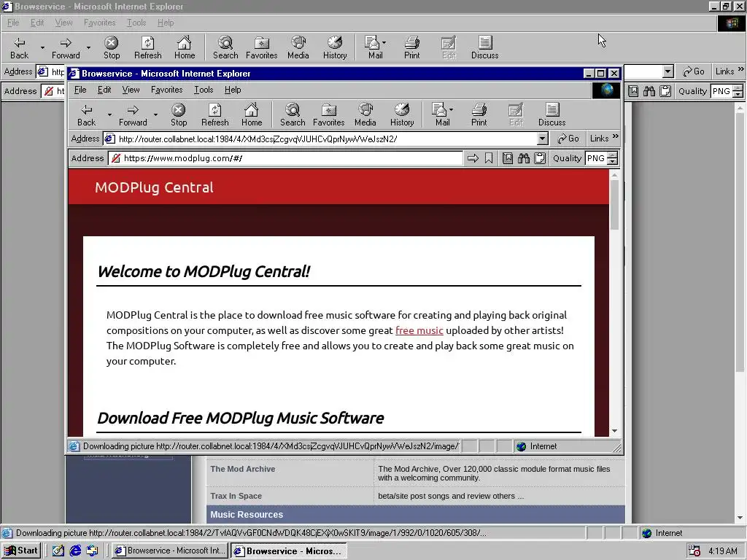This screenshot has height=560, width=747.
Task: Click scroll down arrow of front page
Action: [614, 431]
